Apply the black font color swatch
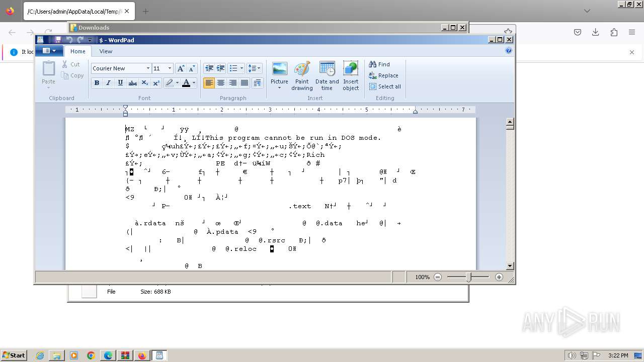The image size is (644, 362). [186, 83]
